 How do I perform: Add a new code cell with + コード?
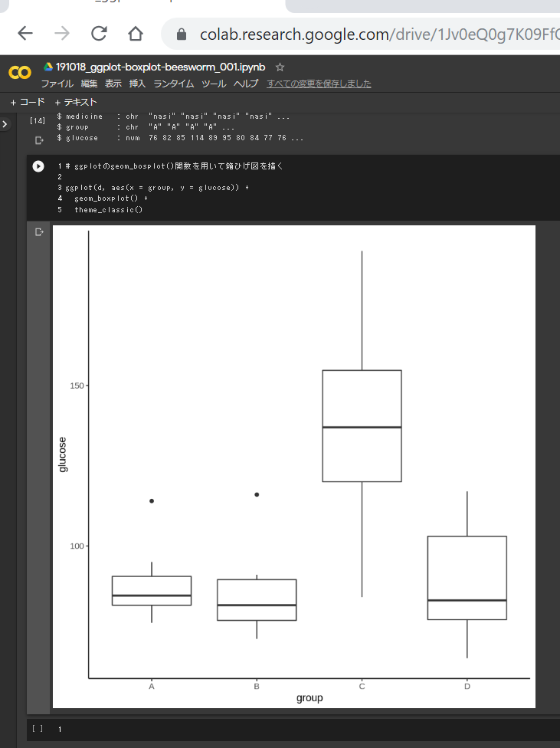pos(28,102)
